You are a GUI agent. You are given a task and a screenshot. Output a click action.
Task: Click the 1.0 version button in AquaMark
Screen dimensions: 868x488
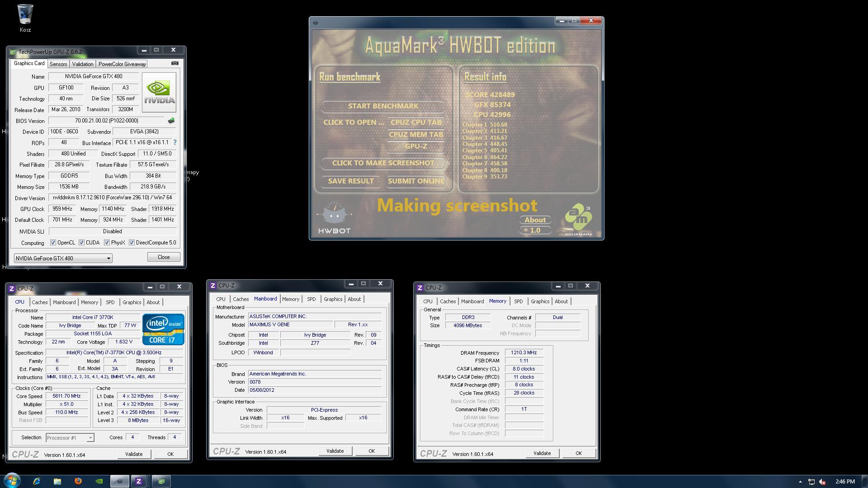tap(535, 230)
